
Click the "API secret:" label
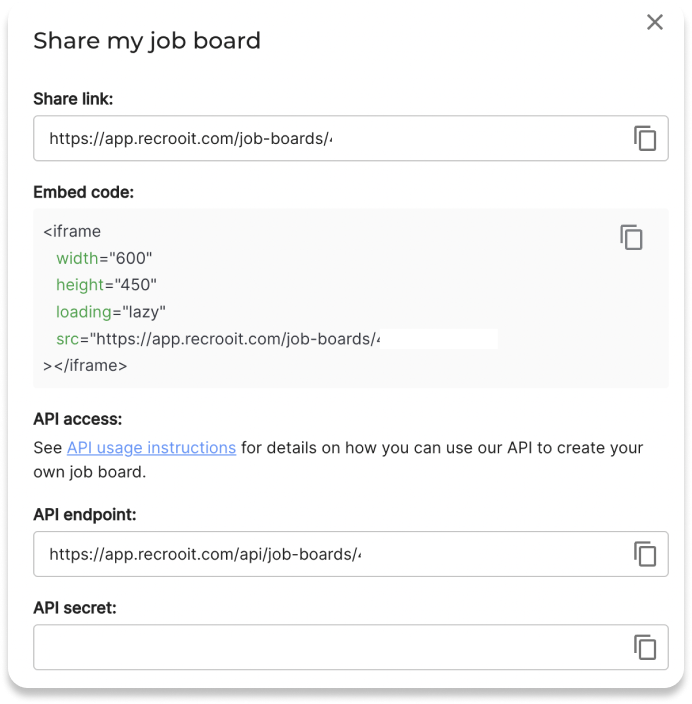coord(75,607)
